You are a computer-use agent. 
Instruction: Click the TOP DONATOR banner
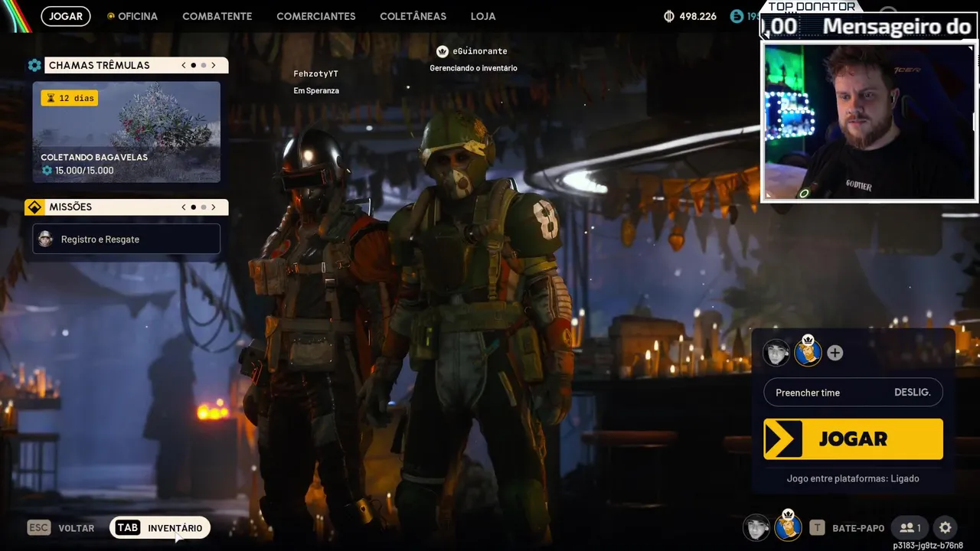point(812,6)
